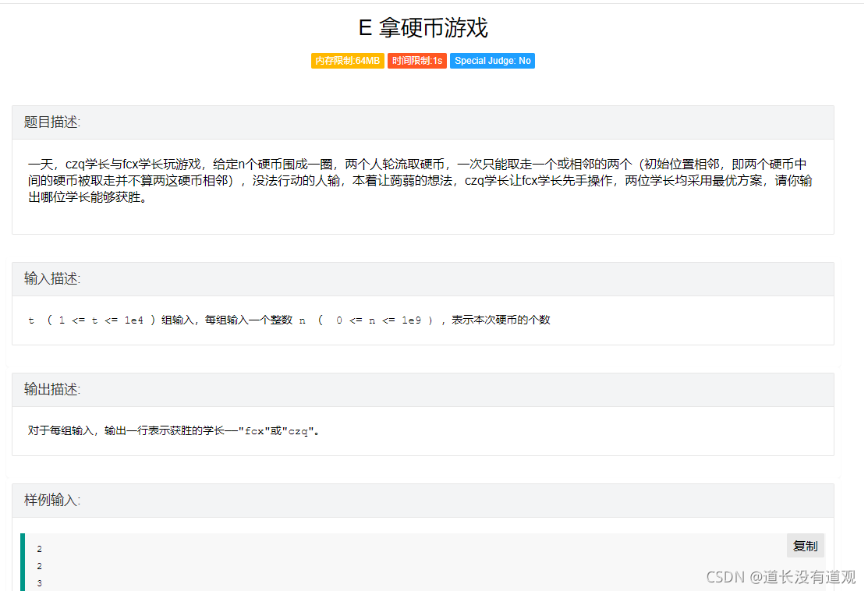Click the title E 拿硬币游戏
The width and height of the screenshot is (868, 591).
click(423, 27)
